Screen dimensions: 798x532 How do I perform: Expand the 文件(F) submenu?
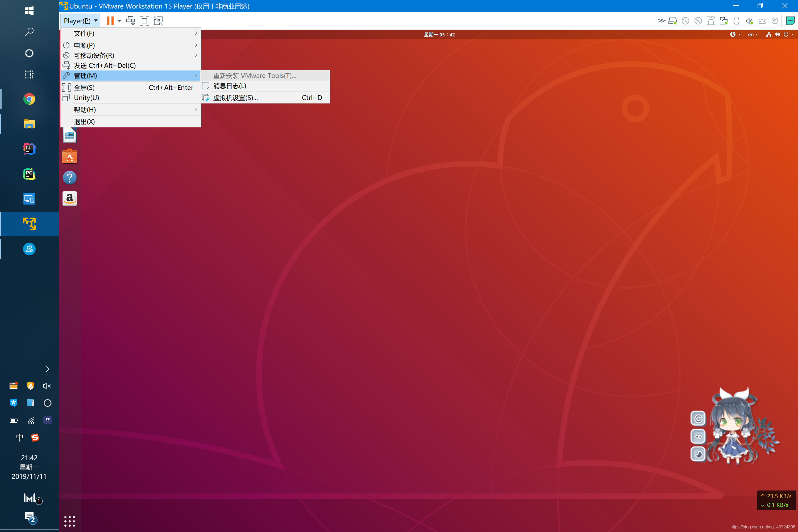pos(131,33)
